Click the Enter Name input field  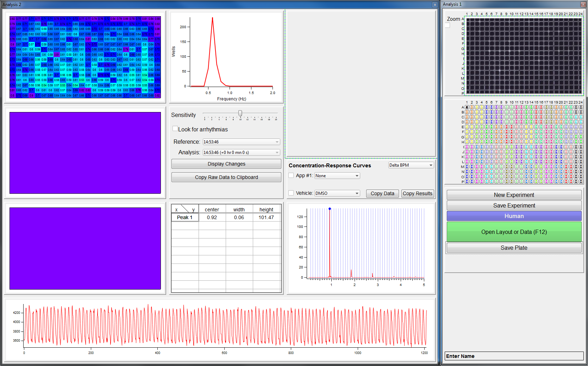click(514, 356)
